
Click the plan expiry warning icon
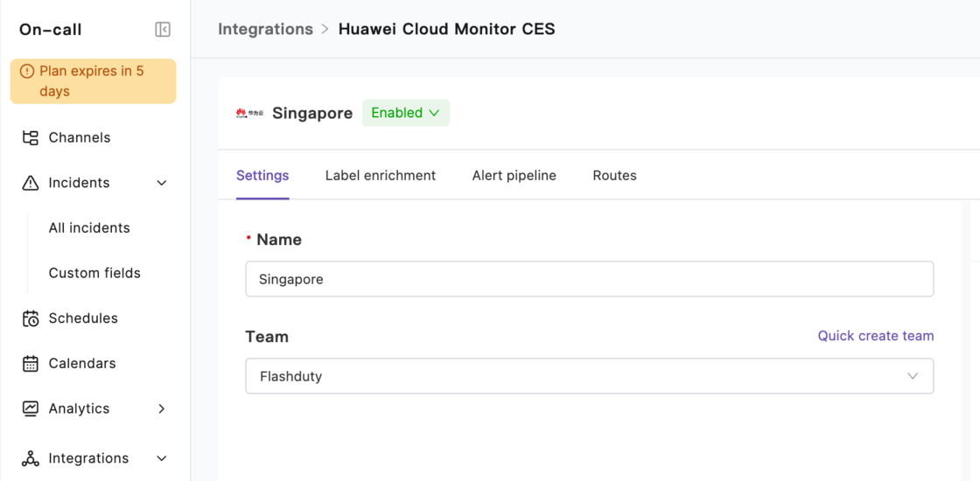[27, 72]
